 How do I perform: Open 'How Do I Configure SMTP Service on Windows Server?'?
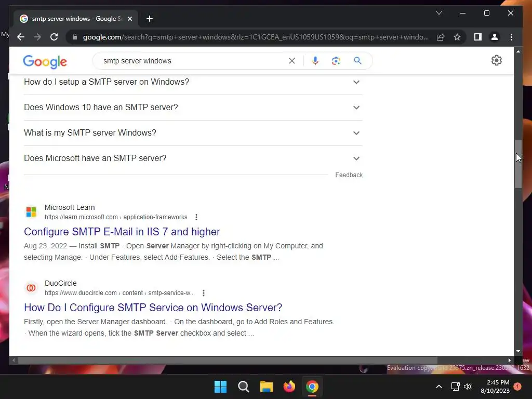153,308
